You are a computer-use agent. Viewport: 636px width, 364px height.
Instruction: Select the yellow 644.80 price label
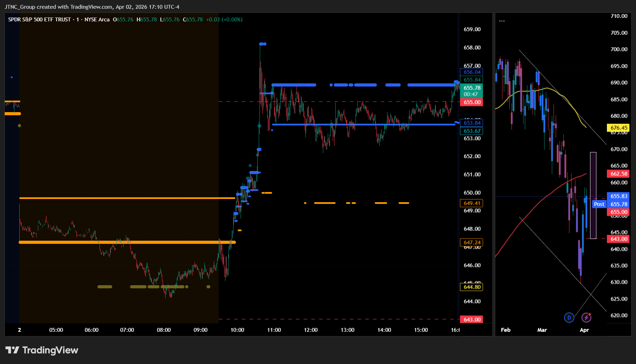pos(472,287)
